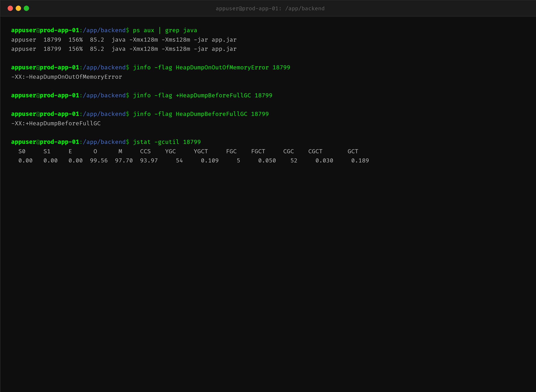Image resolution: width=536 pixels, height=392 pixels.
Task: Click the 'S1' column header
Action: (x=47, y=151)
